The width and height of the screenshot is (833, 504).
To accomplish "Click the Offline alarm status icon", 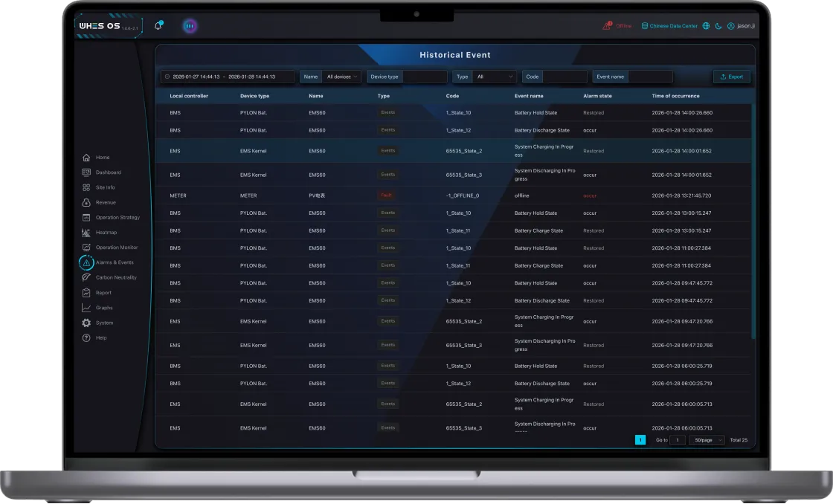I will pyautogui.click(x=607, y=26).
